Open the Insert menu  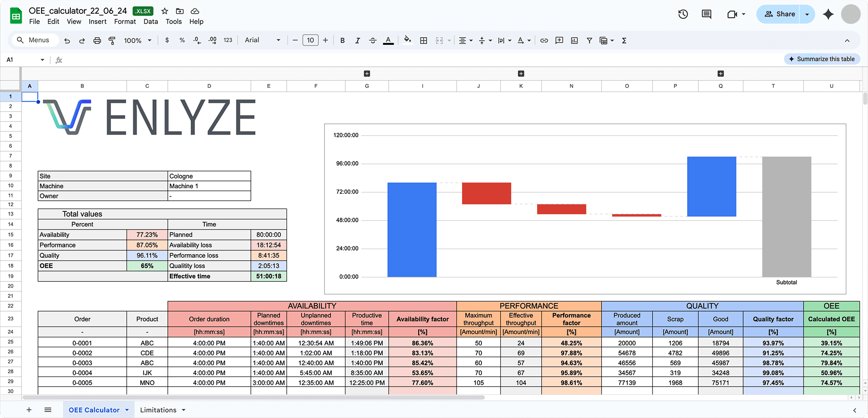(x=98, y=22)
